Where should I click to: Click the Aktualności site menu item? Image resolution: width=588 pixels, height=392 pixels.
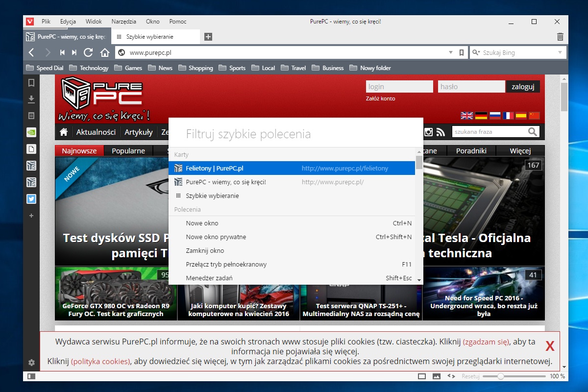click(96, 132)
